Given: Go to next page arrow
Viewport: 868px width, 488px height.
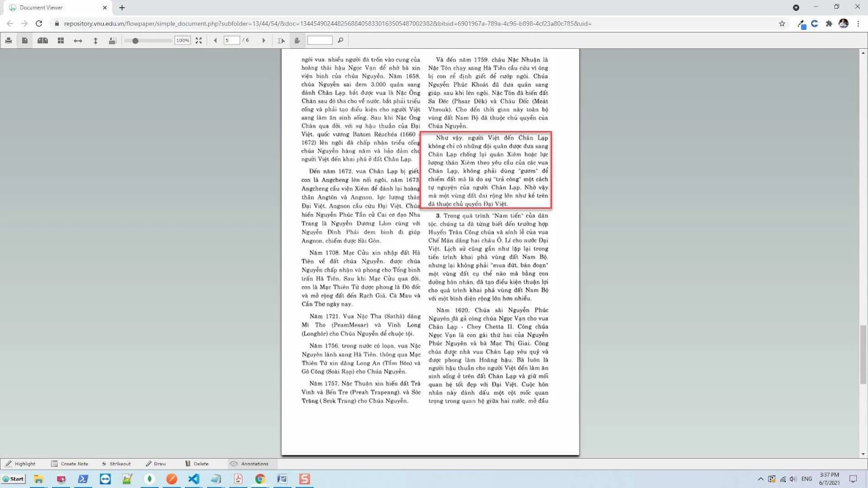Looking at the screenshot, I should 264,41.
